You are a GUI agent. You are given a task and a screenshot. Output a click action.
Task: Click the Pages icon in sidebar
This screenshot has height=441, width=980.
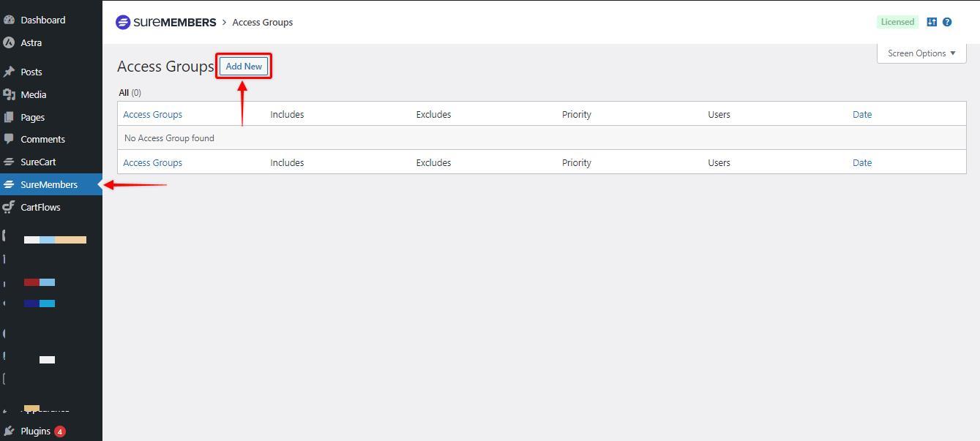click(9, 117)
